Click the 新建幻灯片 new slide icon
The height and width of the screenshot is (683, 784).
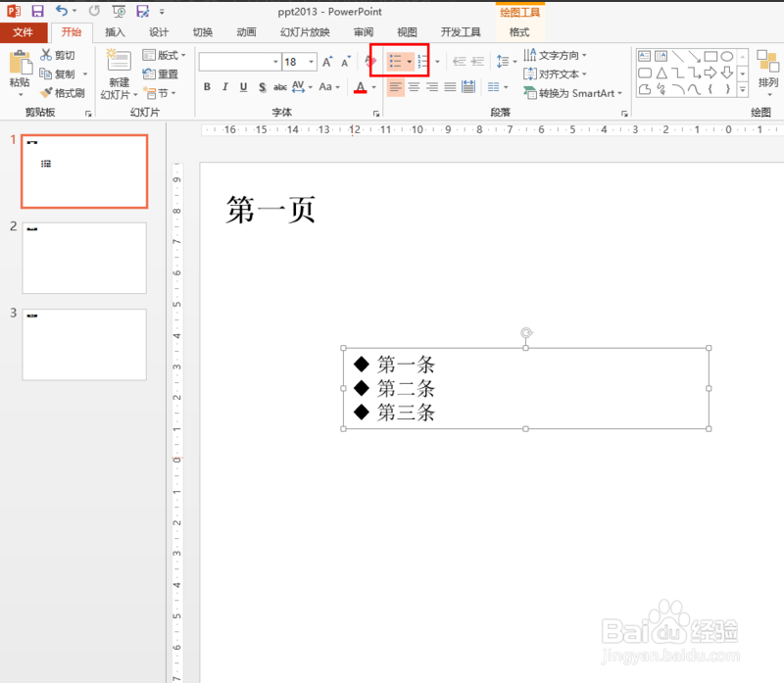(119, 61)
